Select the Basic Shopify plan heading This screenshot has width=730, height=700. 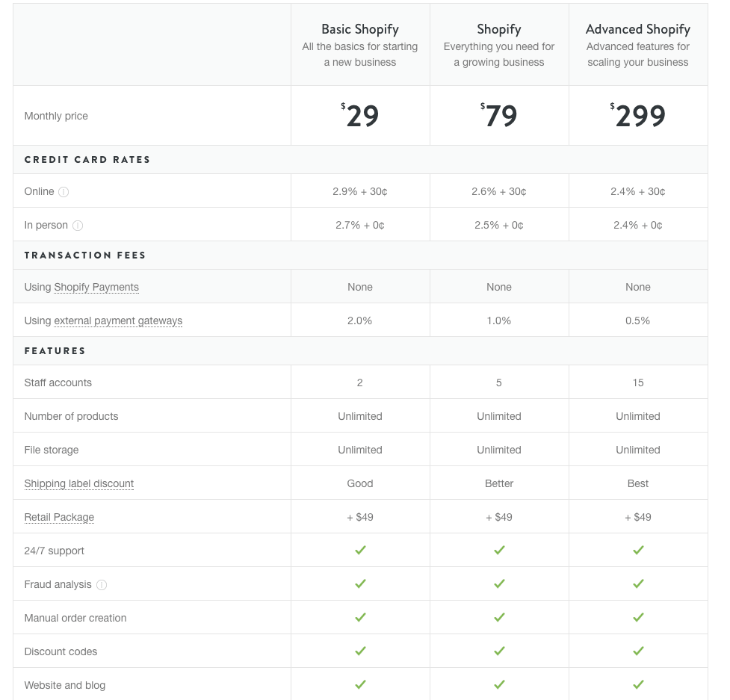coord(360,29)
